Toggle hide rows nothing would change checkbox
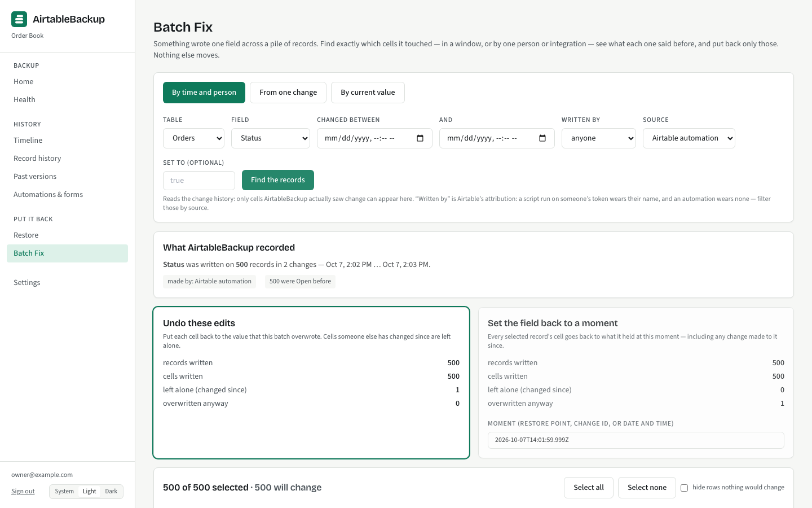The height and width of the screenshot is (508, 812). 684,488
